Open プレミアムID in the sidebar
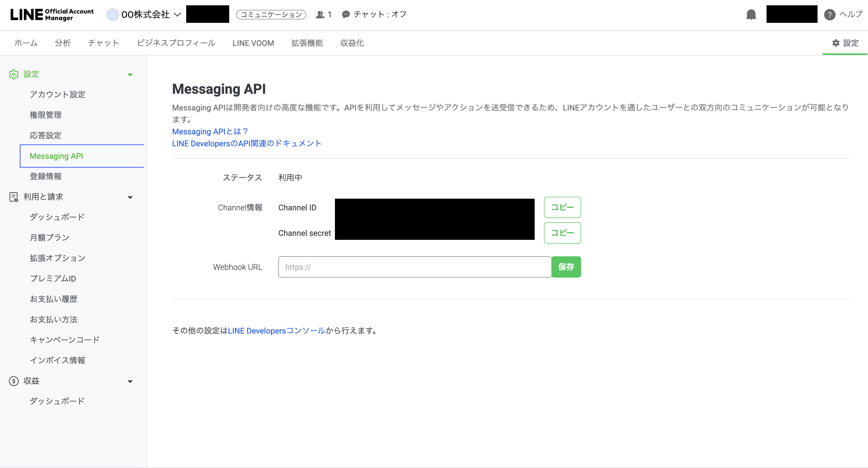Screen dimensions: 868x468 tap(53, 278)
